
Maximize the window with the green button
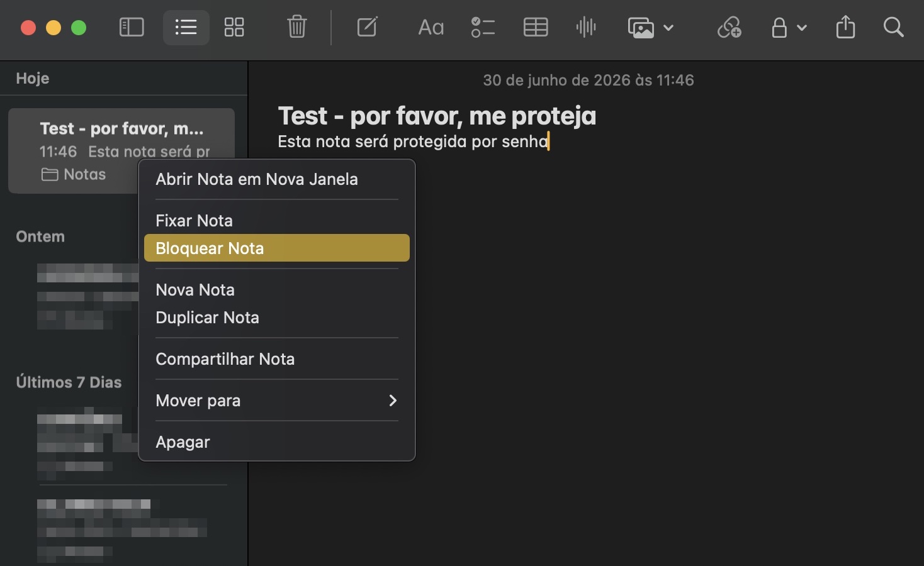pos(79,28)
